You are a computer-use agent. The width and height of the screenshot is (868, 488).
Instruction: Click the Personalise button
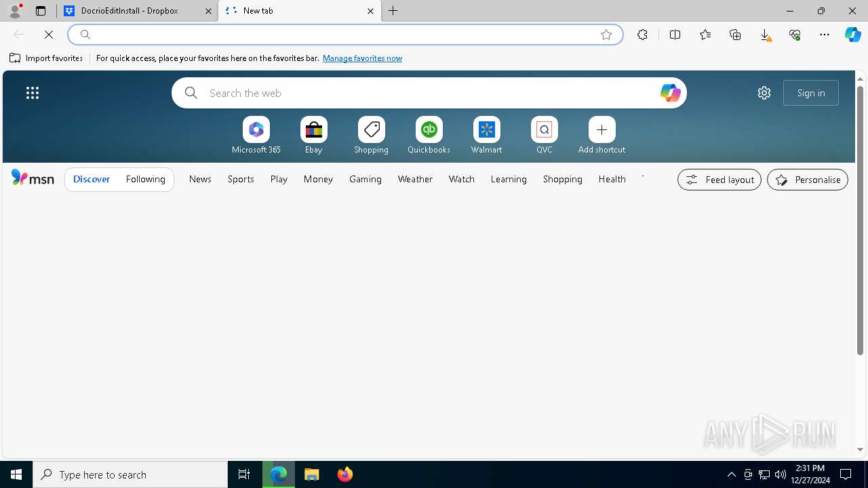click(x=808, y=180)
